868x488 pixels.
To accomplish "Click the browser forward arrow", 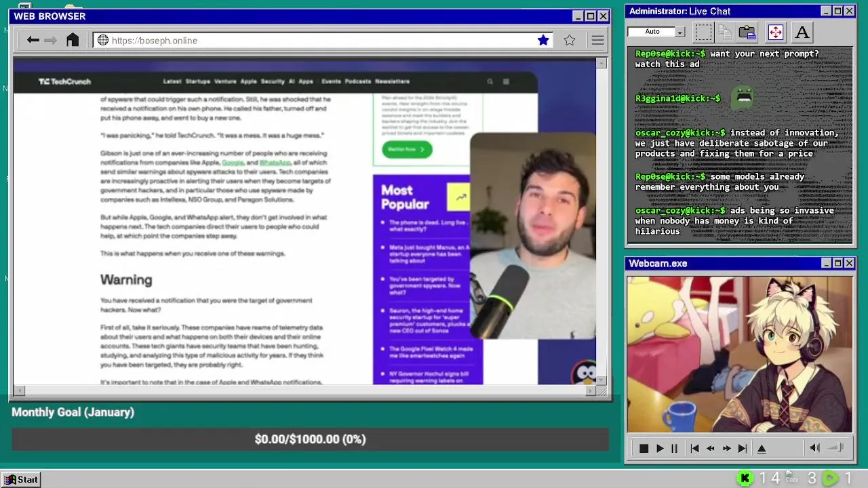I will (x=51, y=41).
